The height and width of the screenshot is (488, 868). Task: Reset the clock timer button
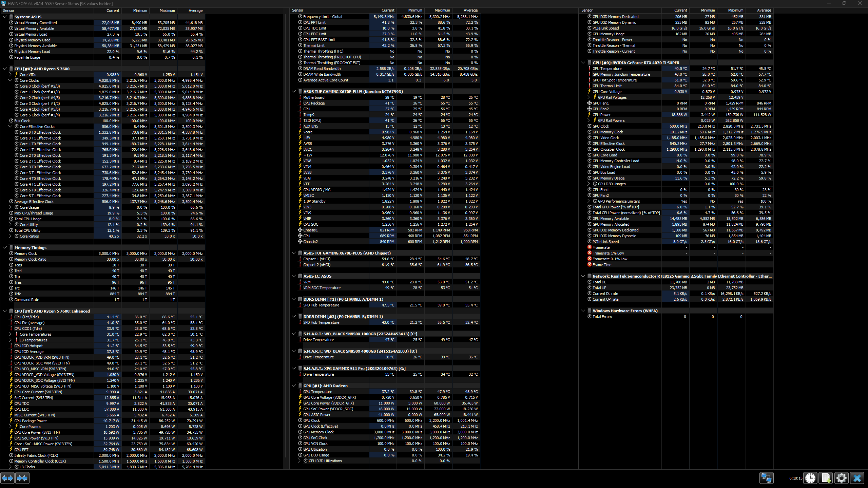810,478
